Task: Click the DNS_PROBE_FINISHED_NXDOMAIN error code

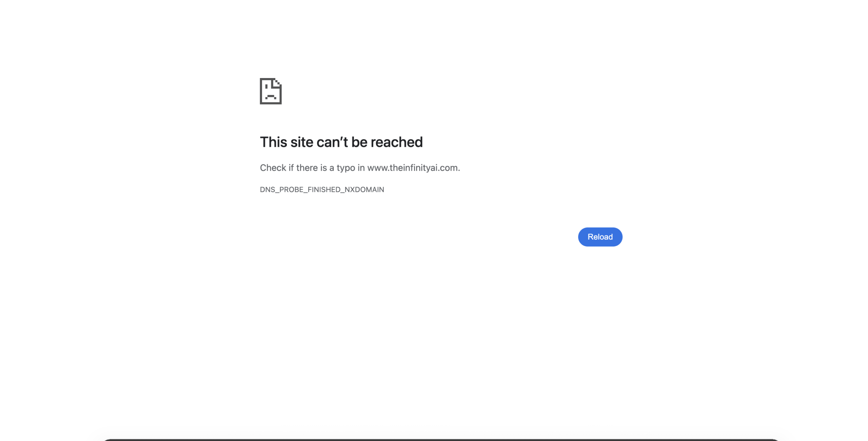Action: [x=322, y=190]
